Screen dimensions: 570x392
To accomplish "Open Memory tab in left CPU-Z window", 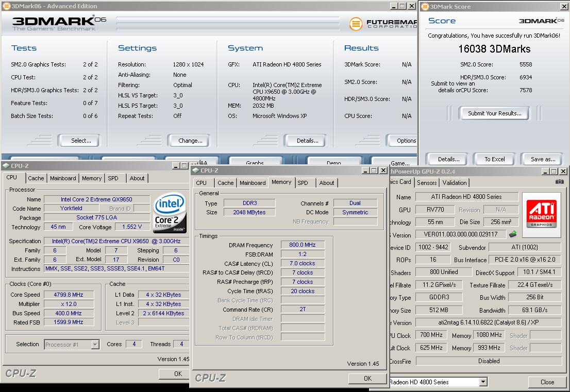I will 92,178.
